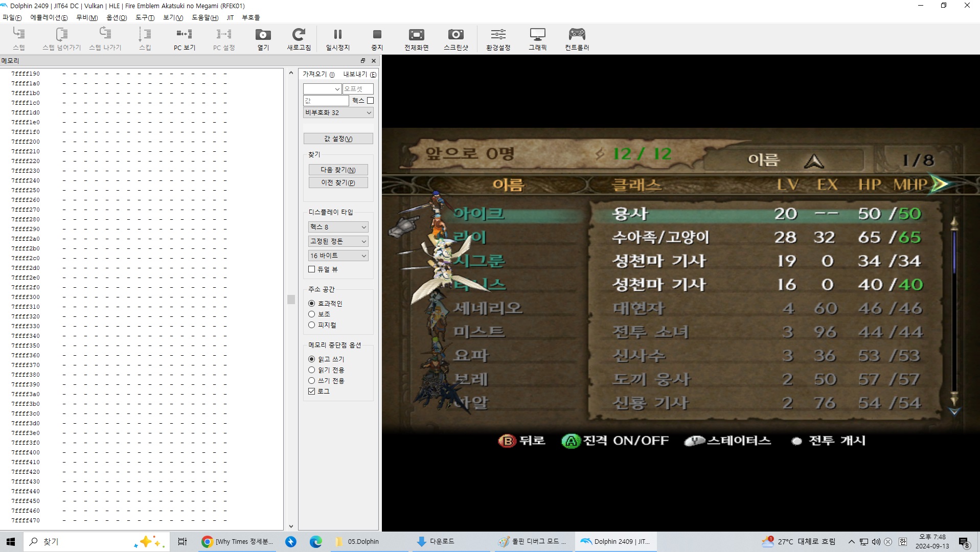The image size is (980, 552).
Task: Select Auxiliary (보조) address space radio
Action: [x=311, y=314]
